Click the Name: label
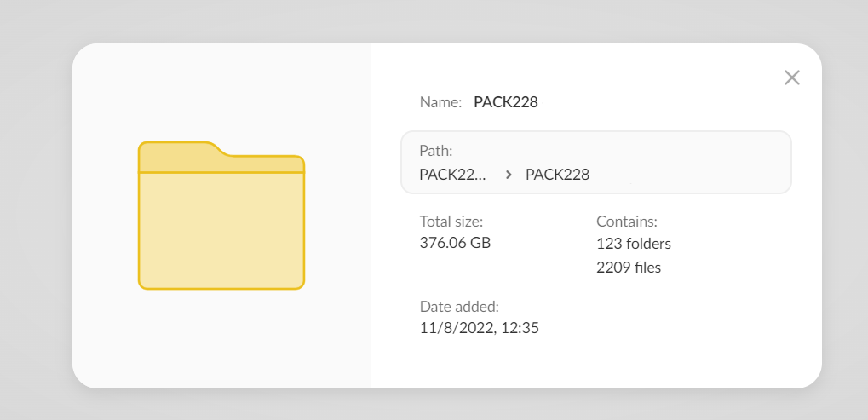Screen dimensions: 868x420 [x=440, y=102]
